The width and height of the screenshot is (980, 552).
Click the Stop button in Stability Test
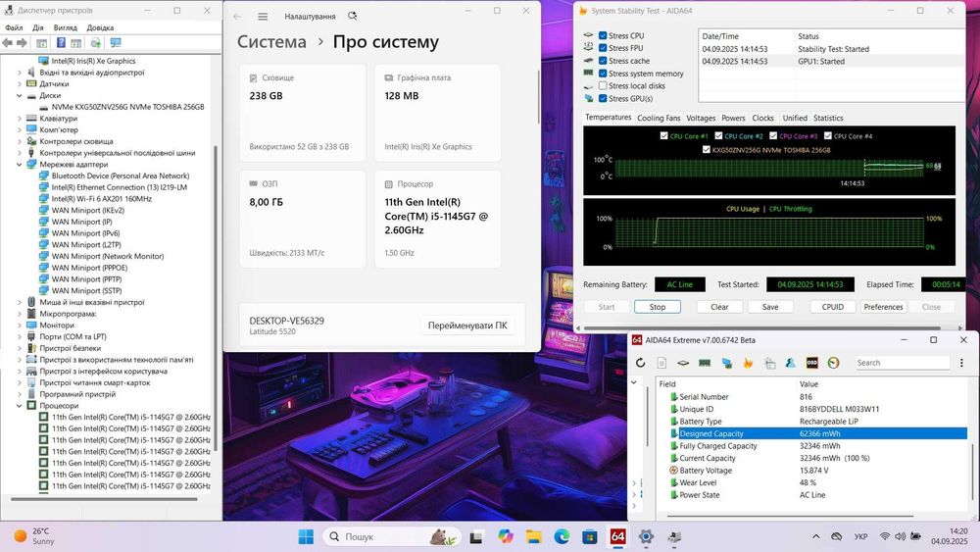657,307
